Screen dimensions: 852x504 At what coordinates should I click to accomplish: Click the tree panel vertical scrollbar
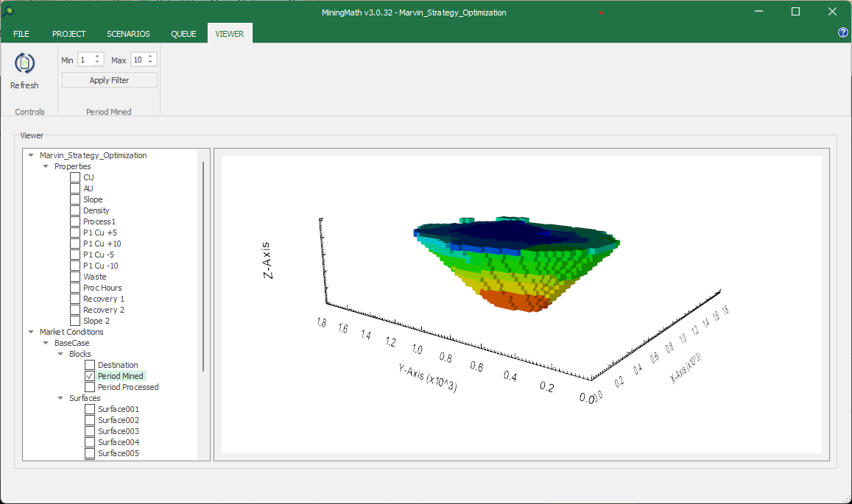click(203, 265)
